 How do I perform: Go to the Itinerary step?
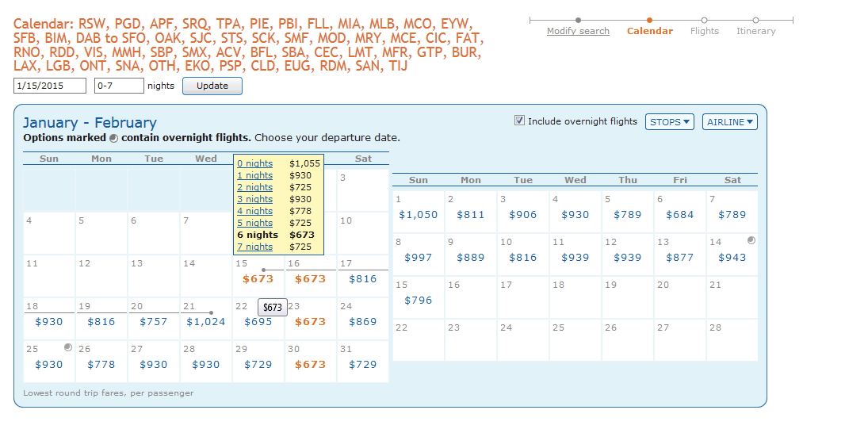click(755, 31)
